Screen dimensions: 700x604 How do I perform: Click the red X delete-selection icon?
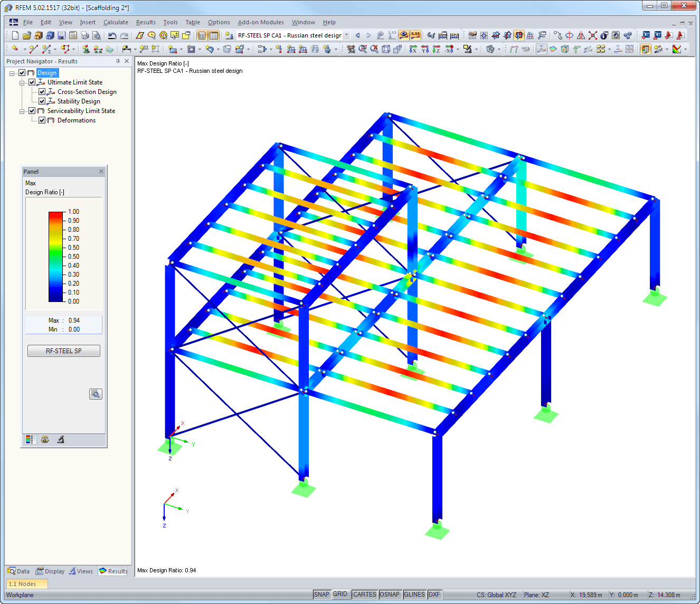(592, 35)
